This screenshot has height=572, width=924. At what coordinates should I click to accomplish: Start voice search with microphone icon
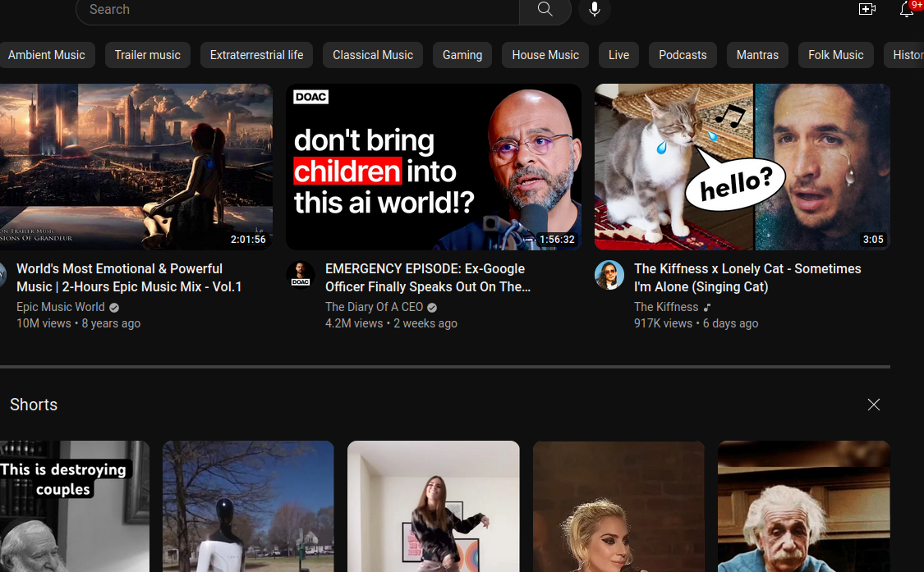click(595, 10)
